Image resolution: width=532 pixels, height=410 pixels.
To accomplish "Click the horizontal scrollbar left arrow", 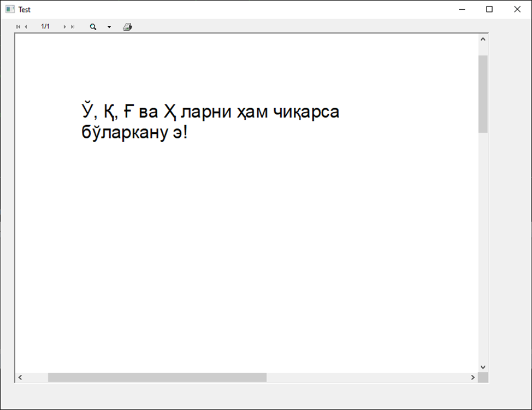I will pos(20,377).
